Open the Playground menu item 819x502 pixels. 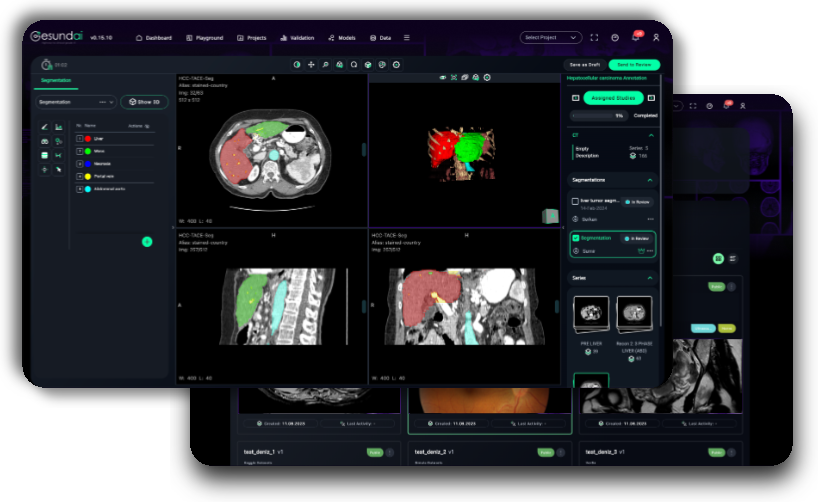205,38
